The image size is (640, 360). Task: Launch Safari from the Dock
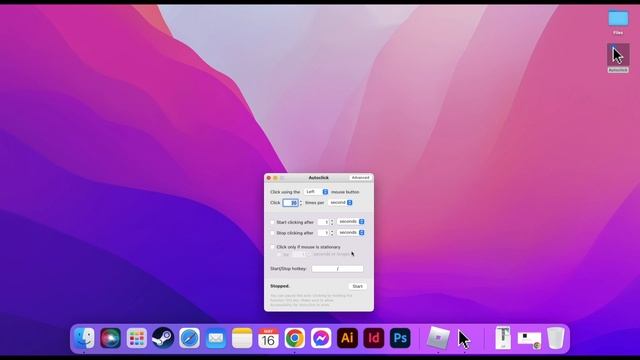tap(189, 338)
